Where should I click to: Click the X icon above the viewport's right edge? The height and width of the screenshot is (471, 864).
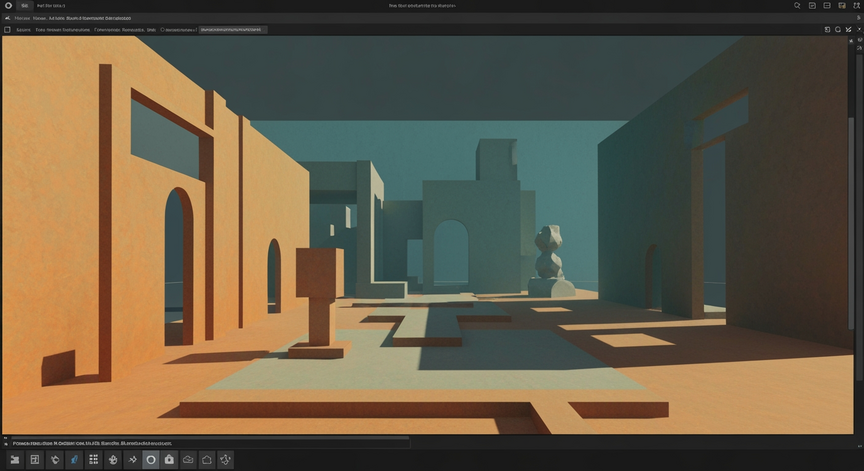pyautogui.click(x=858, y=30)
